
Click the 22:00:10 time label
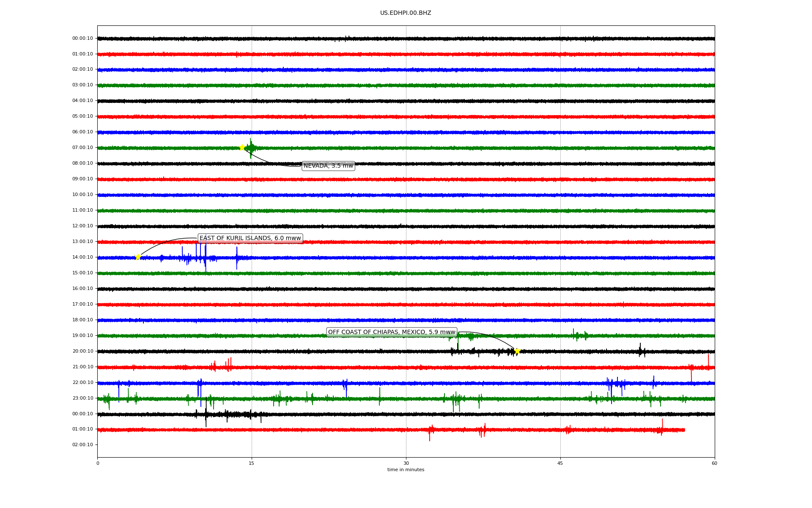point(82,383)
